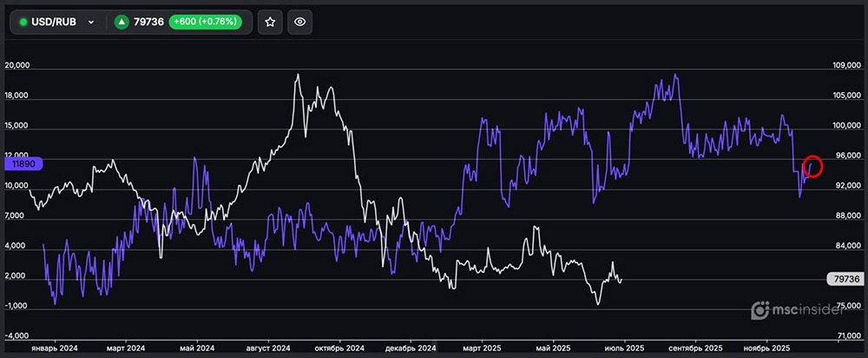Click the ноябрь 2025 date label
Image resolution: width=868 pixels, height=358 pixels.
coord(767,346)
